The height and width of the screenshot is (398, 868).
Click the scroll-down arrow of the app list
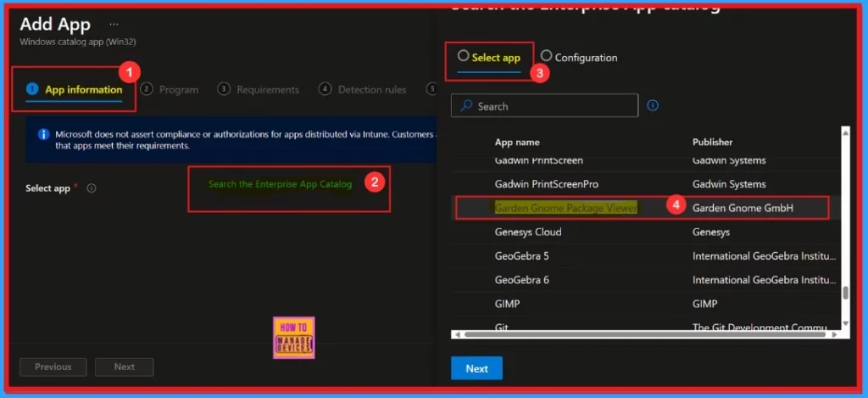(x=845, y=323)
